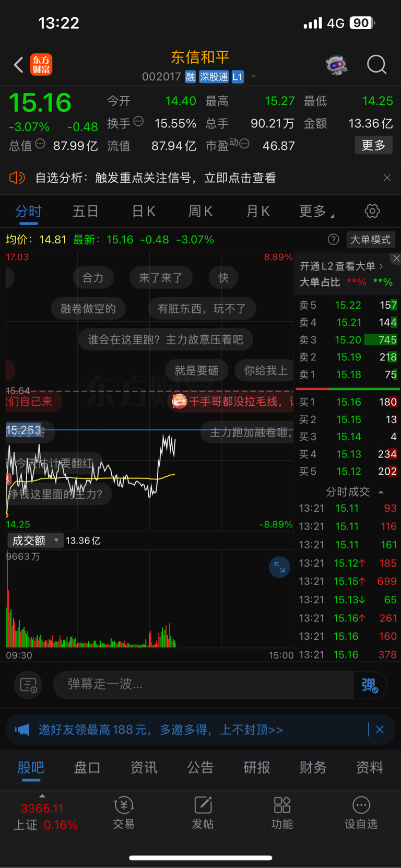Viewport: 401px width, 868px height.
Task: Open the danmaku settings icon
Action: point(28,685)
